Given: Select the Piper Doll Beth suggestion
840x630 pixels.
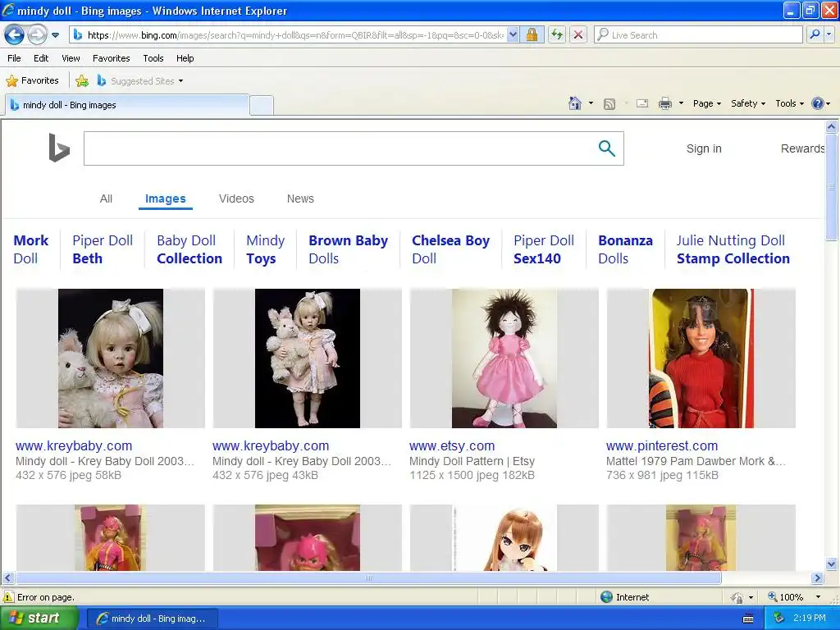Looking at the screenshot, I should tap(103, 249).
